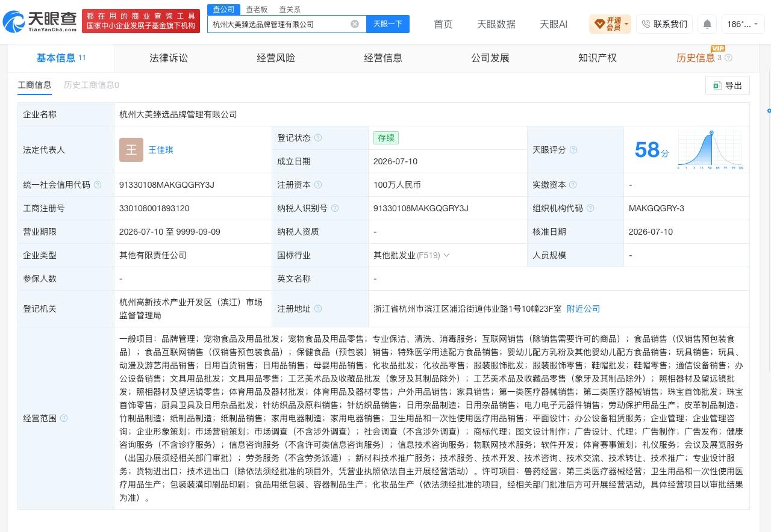This screenshot has height=532, width=771.
Task: Open the 天眼数据 navigation link
Action: pos(496,24)
